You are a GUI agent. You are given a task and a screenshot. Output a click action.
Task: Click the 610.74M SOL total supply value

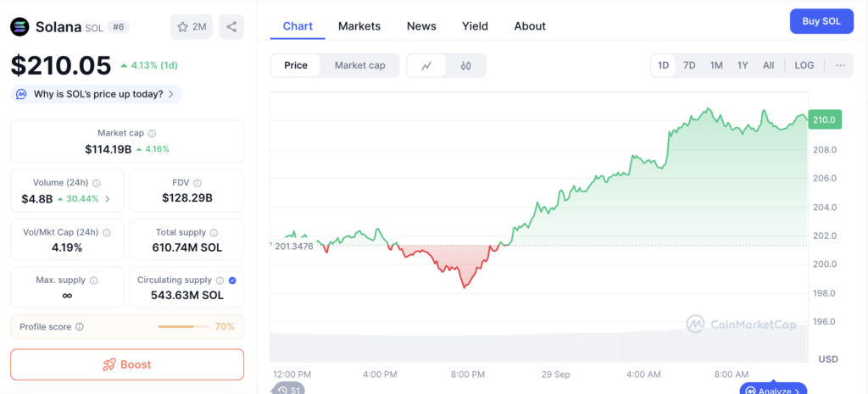187,247
